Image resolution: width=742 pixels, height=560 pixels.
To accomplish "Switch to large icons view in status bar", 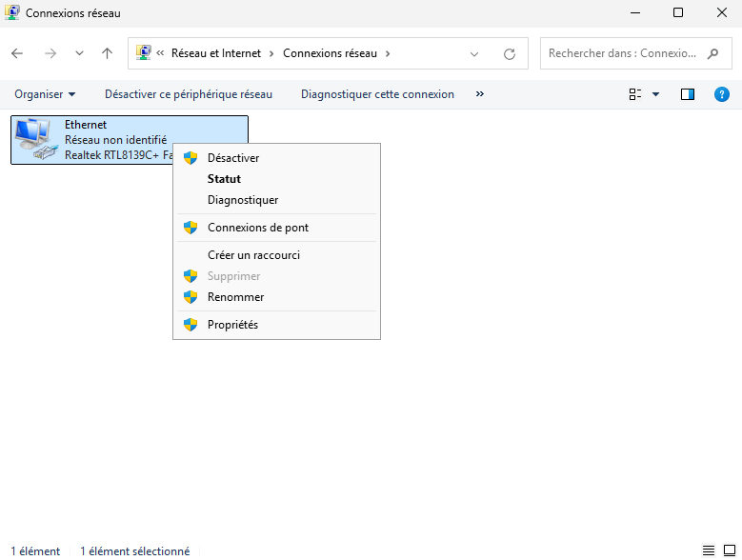I will pyautogui.click(x=729, y=550).
